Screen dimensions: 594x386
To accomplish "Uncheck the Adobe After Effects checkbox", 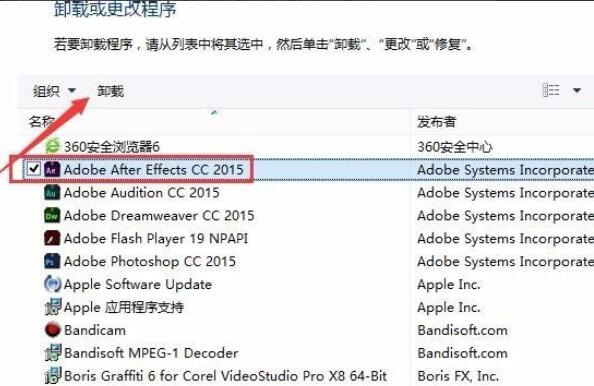I will click(x=33, y=169).
